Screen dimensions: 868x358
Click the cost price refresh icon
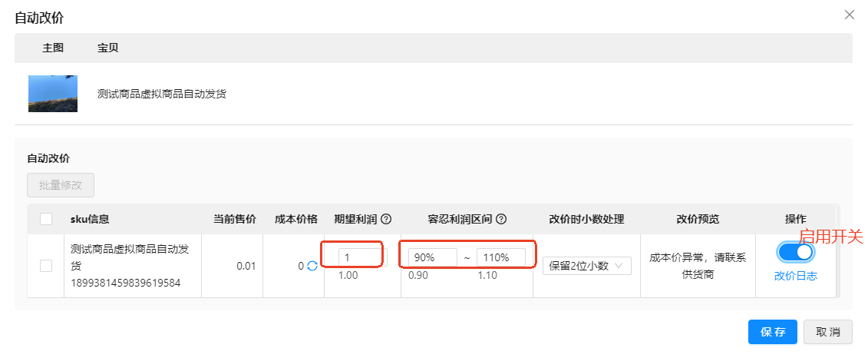(312, 266)
